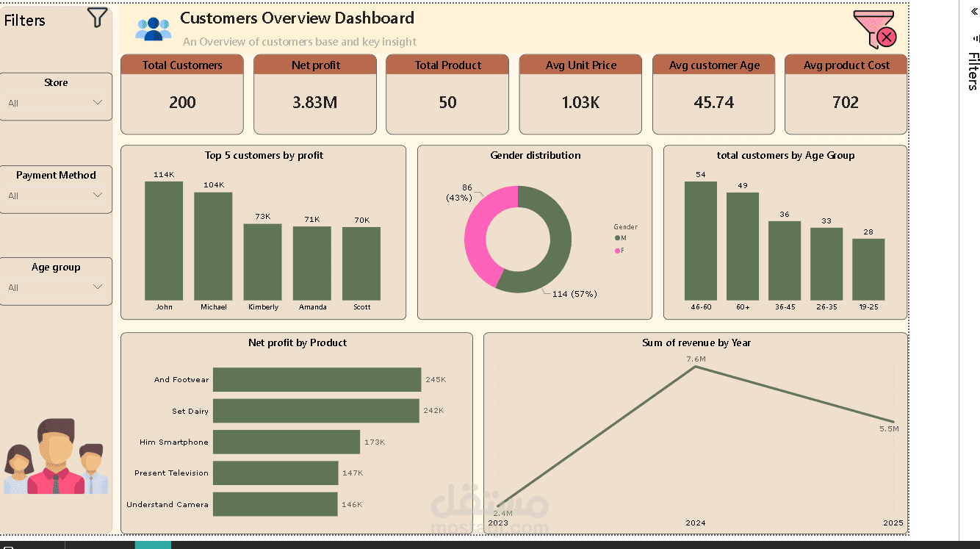980x549 pixels.
Task: Select the 19-25 age group bar
Action: click(868, 270)
